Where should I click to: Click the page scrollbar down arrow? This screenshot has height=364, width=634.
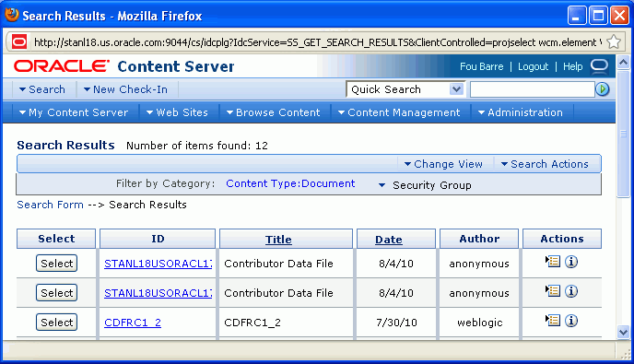(x=623, y=333)
